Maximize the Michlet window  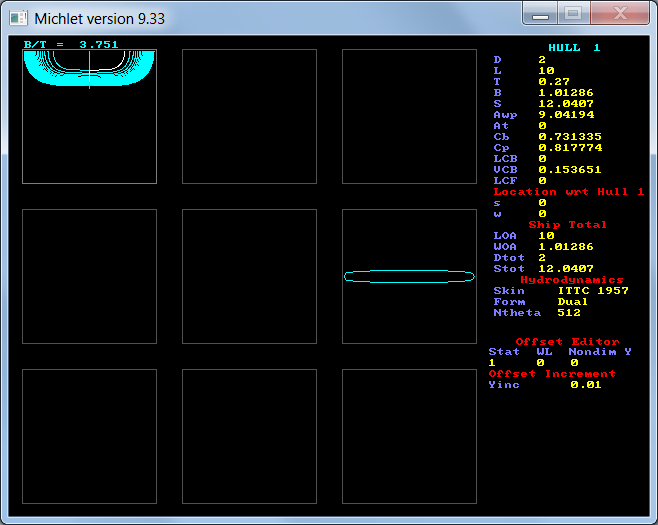point(573,15)
